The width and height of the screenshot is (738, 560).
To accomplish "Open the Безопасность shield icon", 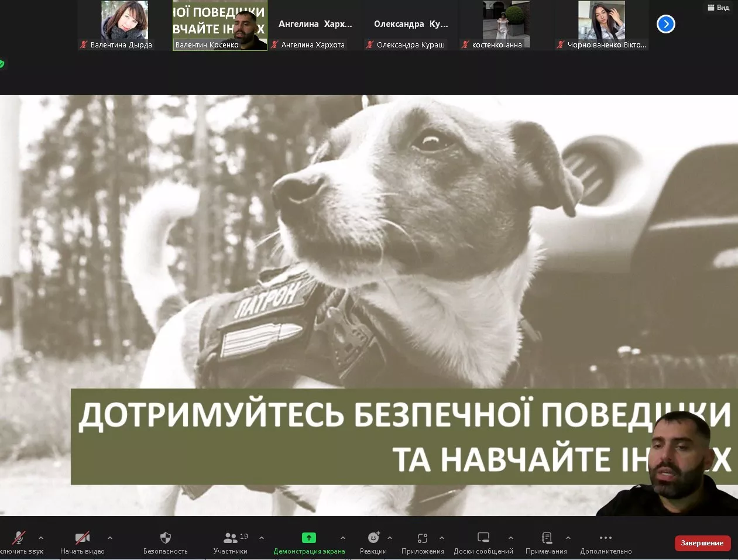I will click(166, 538).
